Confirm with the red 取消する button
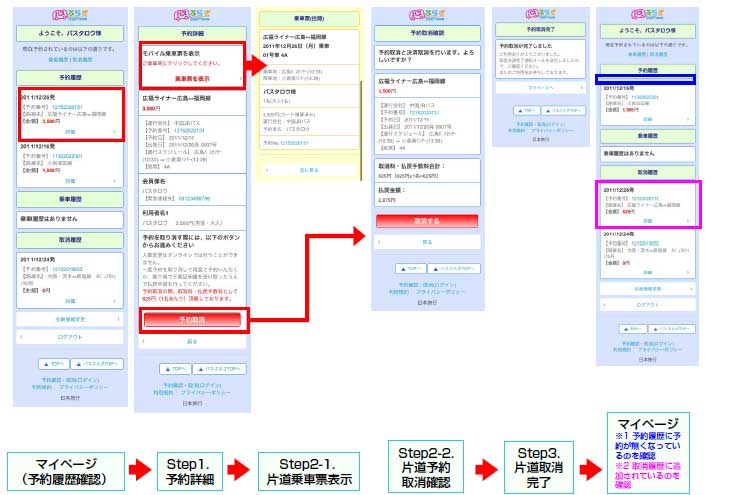Screen dimensions: 750x495 425,220
